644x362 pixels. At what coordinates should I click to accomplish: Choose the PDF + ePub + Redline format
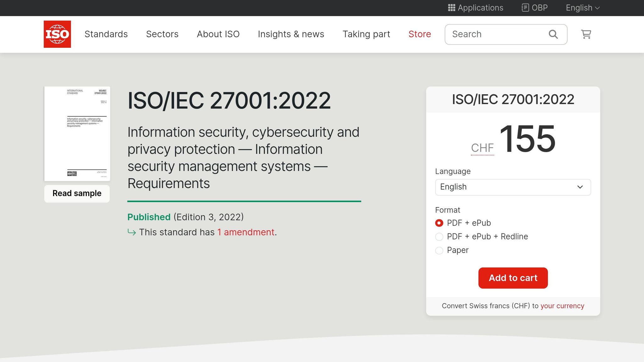pos(439,237)
